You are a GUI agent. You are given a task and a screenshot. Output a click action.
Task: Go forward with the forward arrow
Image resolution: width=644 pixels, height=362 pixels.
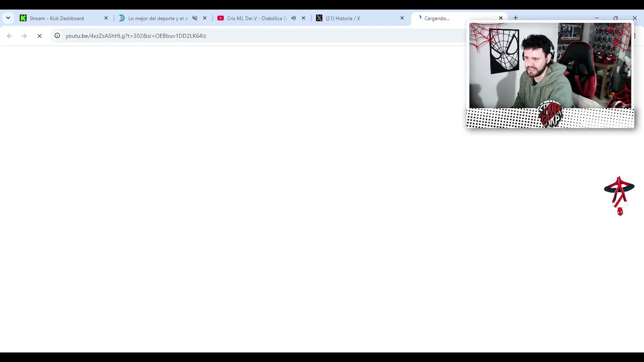click(x=24, y=36)
